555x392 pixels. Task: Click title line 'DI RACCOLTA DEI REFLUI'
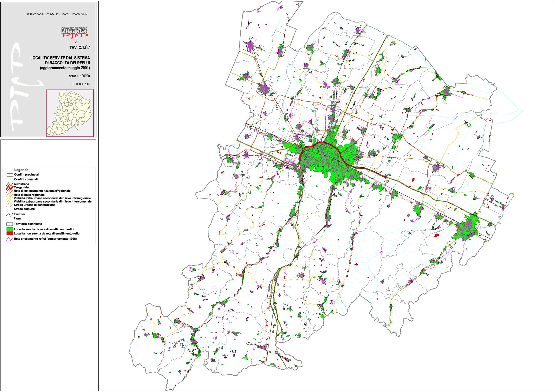[x=67, y=63]
